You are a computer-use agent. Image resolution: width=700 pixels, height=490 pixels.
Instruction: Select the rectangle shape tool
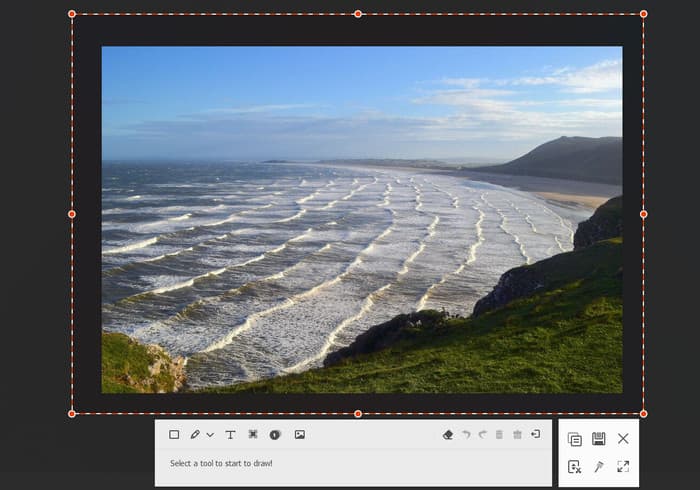(174, 435)
